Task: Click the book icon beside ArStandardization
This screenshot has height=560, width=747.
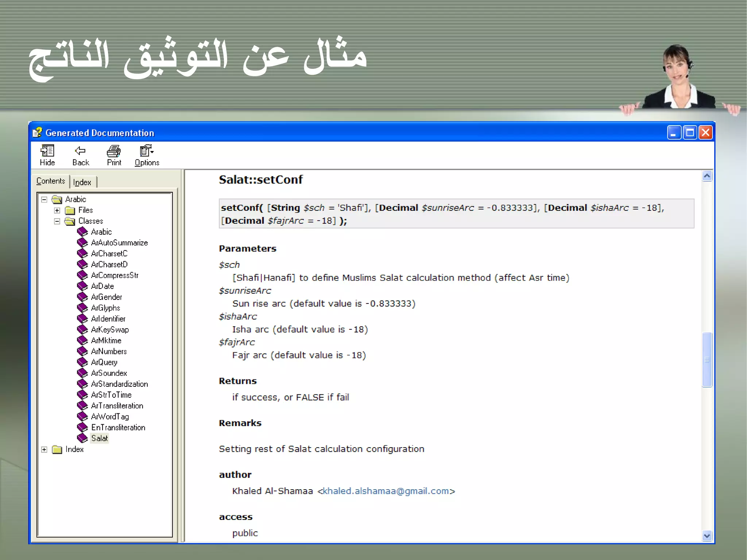Action: (x=82, y=384)
